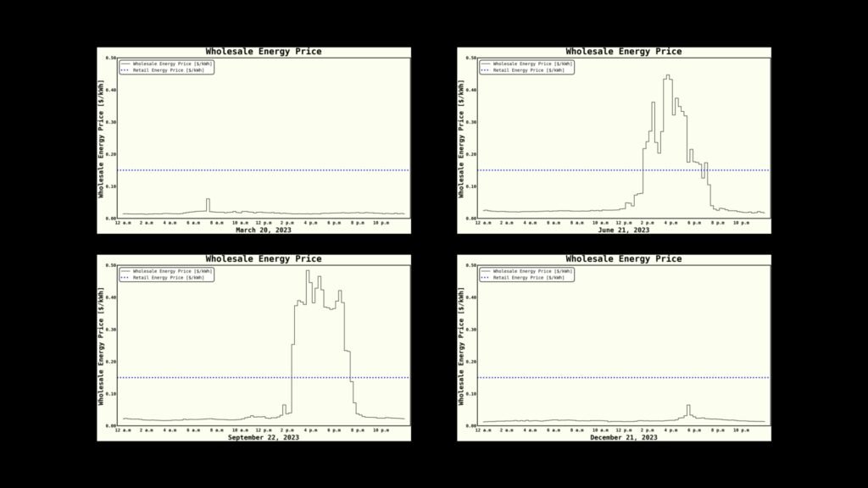Viewport: 868px width, 488px height.
Task: Select the September 22, 2023 date label
Action: 263,437
